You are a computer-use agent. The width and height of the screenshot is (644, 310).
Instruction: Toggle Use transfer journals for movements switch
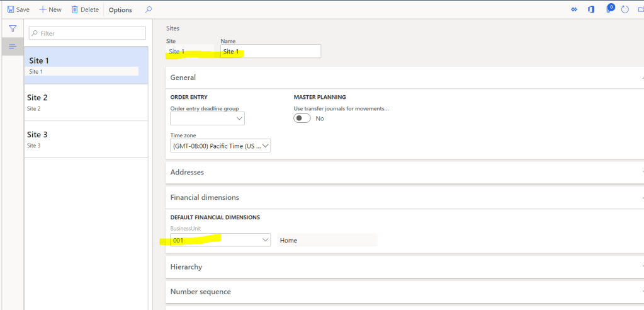click(302, 118)
